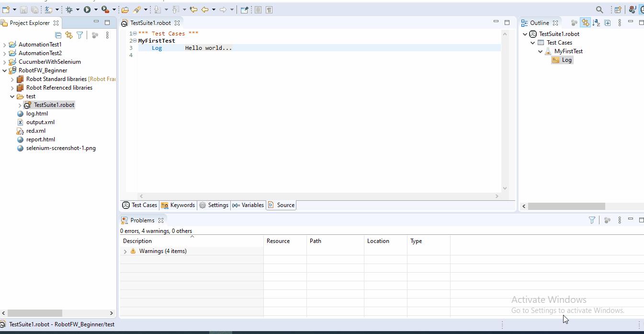Open dropdown arrow beside Run icon
The height and width of the screenshot is (334, 644).
click(96, 10)
